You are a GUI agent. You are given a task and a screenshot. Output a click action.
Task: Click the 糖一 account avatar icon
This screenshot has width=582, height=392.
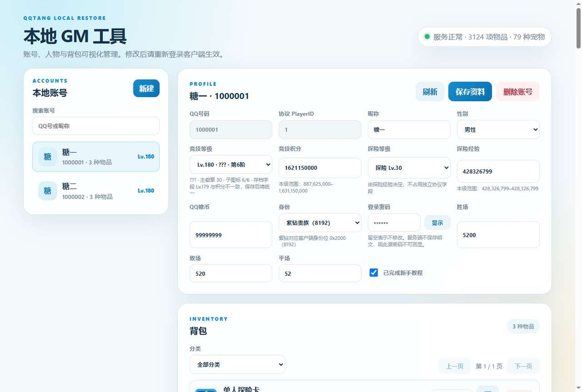coord(48,157)
